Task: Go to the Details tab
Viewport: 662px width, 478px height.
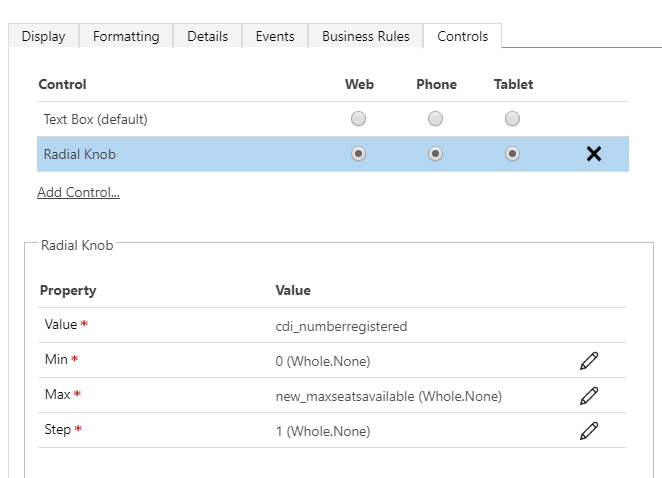Action: (x=207, y=36)
